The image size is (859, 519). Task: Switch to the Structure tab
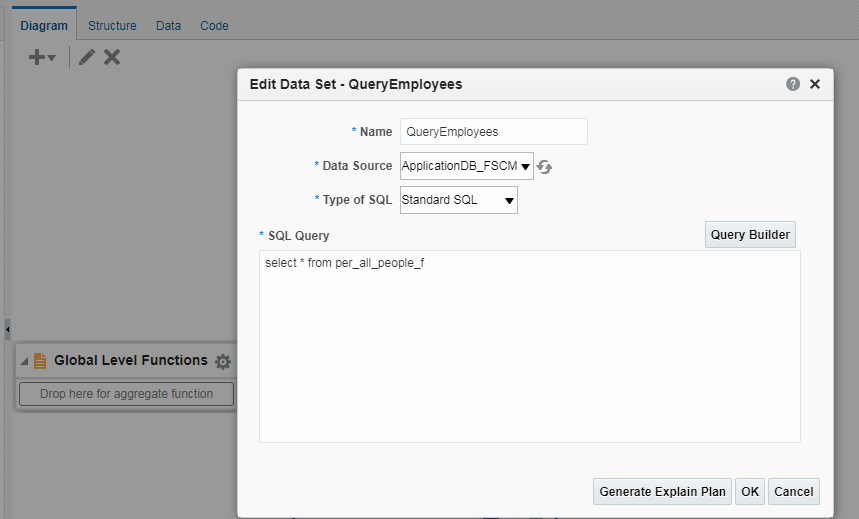[112, 26]
